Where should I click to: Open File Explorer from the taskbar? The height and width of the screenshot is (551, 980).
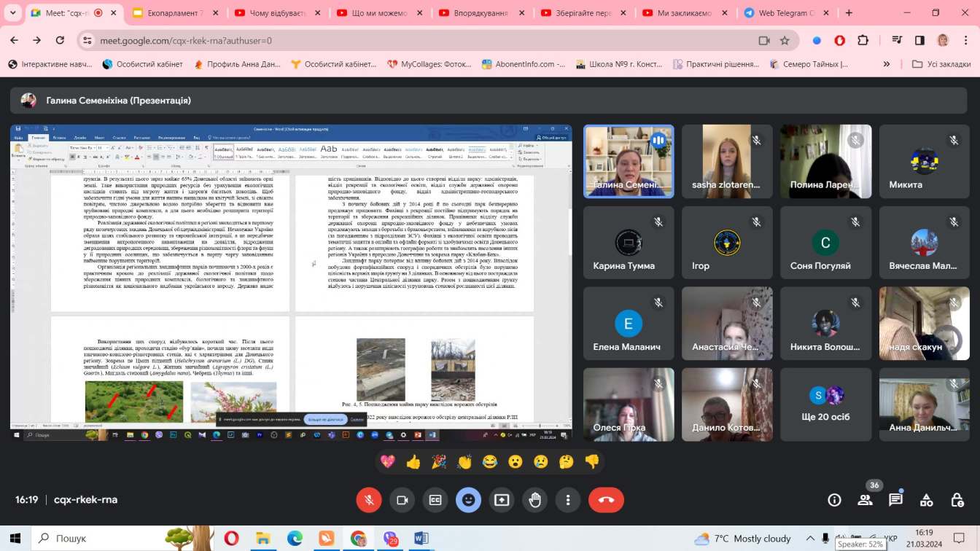pyautogui.click(x=263, y=539)
